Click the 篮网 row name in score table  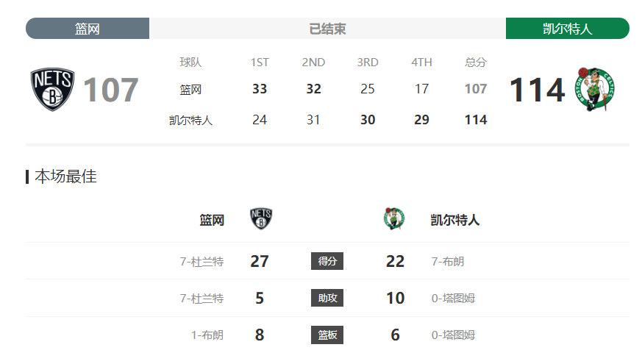(190, 89)
